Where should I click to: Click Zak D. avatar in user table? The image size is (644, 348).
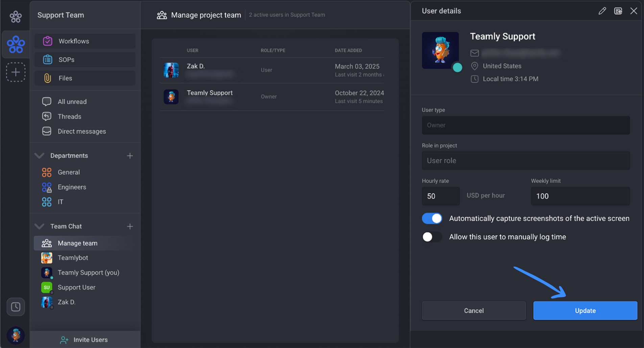tap(171, 70)
